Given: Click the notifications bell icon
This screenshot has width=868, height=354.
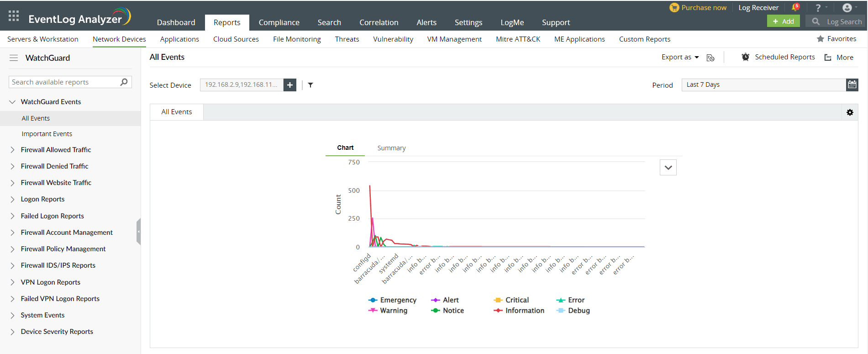Looking at the screenshot, I should coord(795,7).
